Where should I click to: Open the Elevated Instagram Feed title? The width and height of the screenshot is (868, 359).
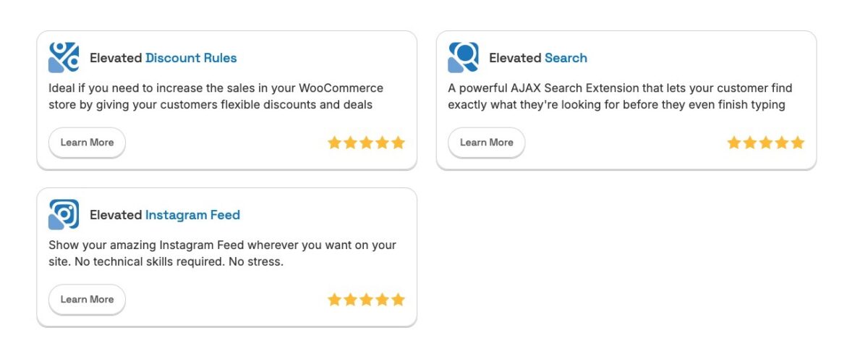164,215
